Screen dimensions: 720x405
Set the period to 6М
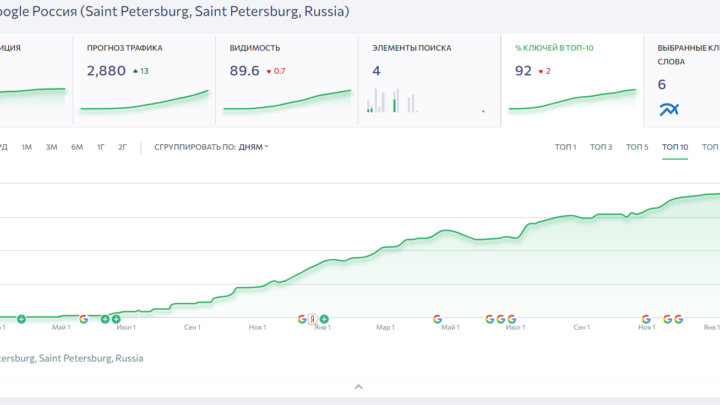[x=77, y=147]
